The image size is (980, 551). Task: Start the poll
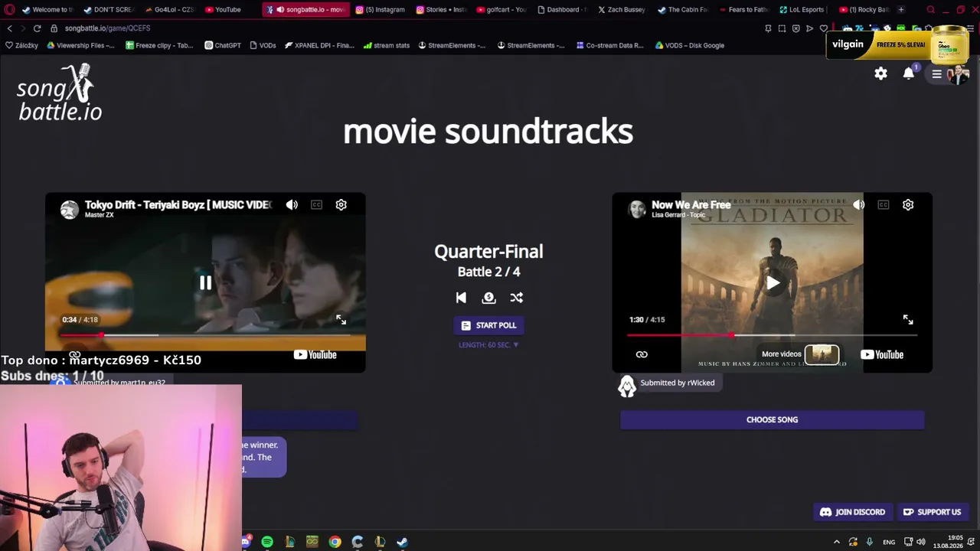[488, 325]
